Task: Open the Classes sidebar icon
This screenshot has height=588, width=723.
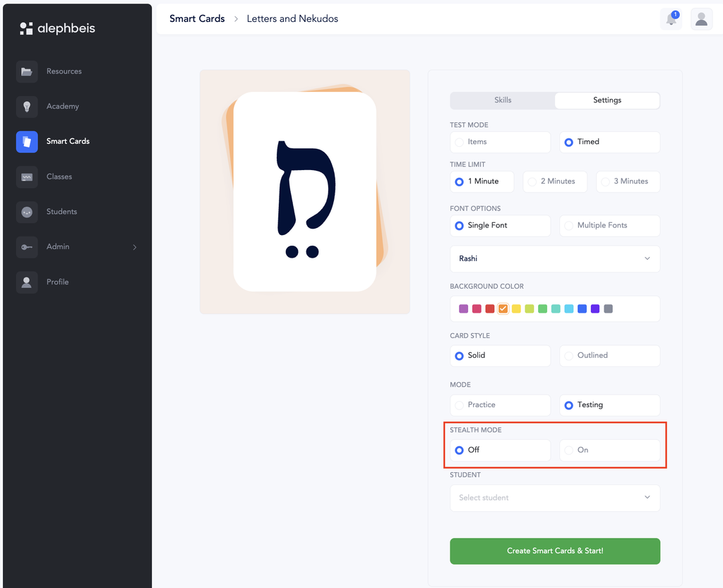Action: (27, 177)
